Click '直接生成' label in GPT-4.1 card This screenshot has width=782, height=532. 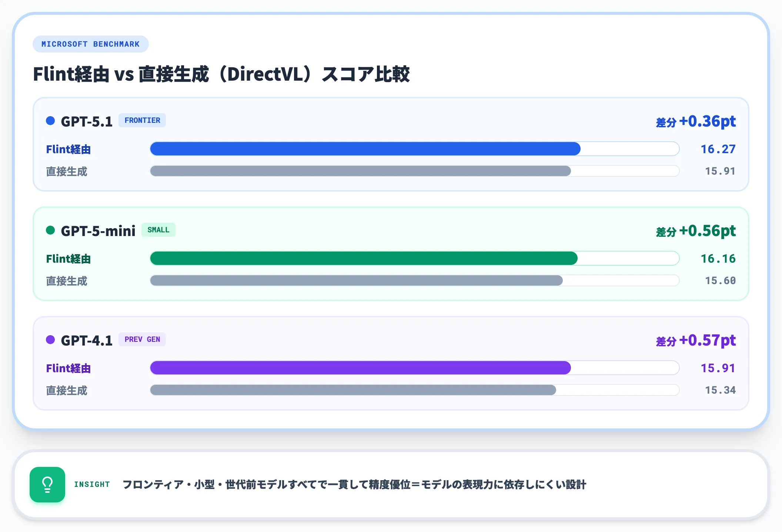[67, 390]
